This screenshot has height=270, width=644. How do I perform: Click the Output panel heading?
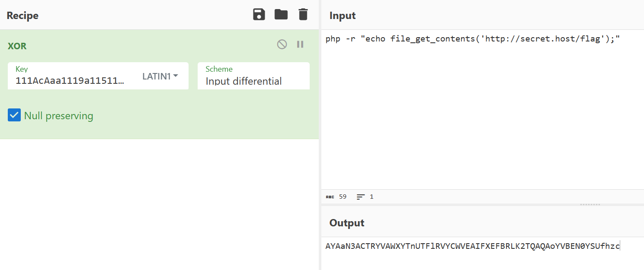347,223
